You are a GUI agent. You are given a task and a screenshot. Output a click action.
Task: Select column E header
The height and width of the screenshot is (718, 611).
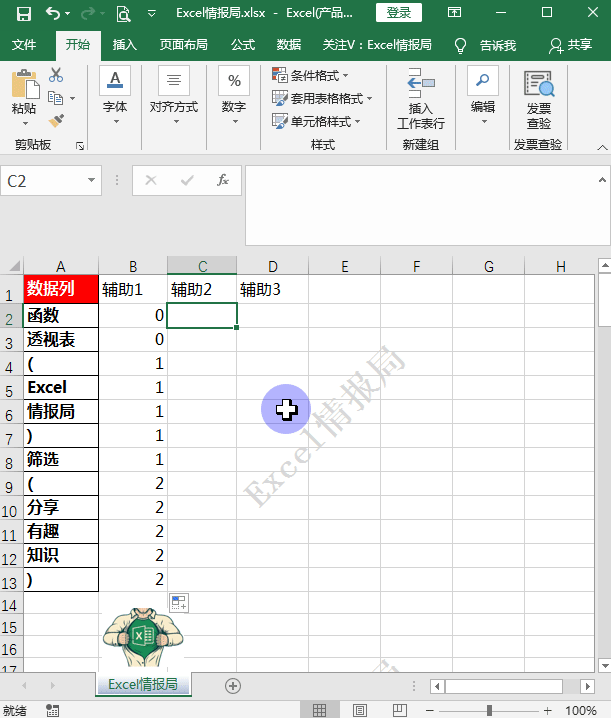[344, 266]
